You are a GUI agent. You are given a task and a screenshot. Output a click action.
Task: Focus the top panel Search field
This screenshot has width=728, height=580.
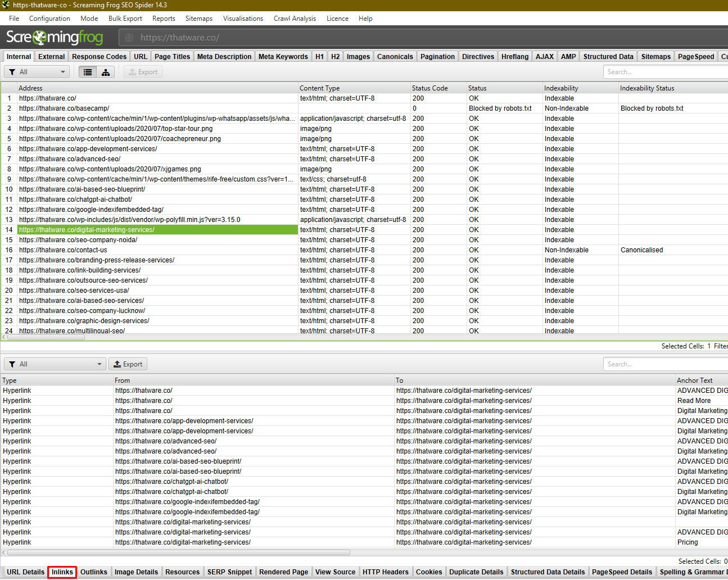[666, 72]
